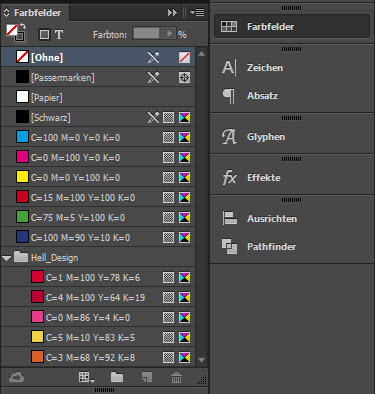Add swatch to CC Library cloud icon
The height and width of the screenshot is (394, 375).
pos(16,377)
